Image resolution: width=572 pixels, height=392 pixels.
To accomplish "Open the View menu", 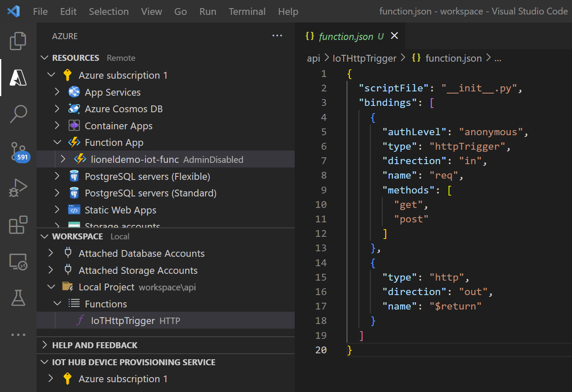I will [x=151, y=11].
